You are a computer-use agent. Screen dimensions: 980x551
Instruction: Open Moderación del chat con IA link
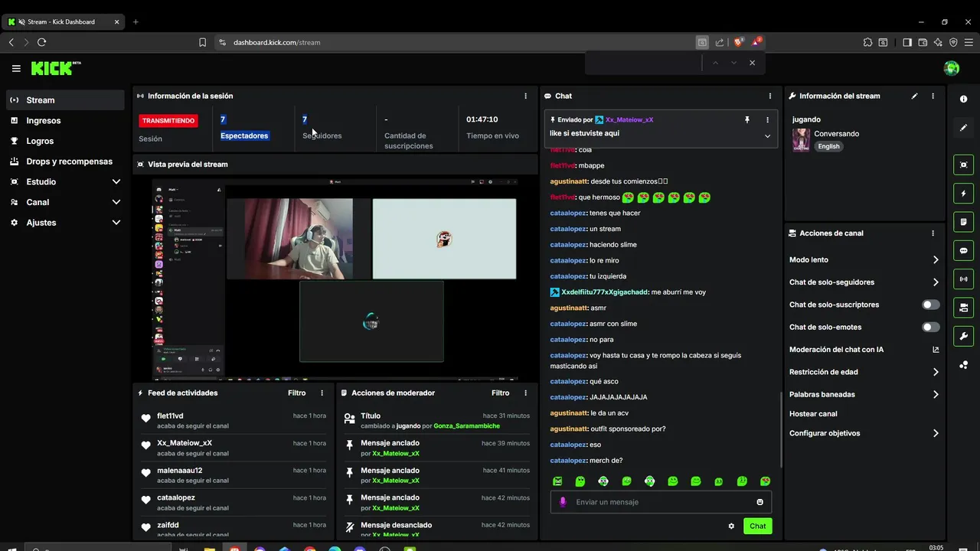pyautogui.click(x=864, y=350)
